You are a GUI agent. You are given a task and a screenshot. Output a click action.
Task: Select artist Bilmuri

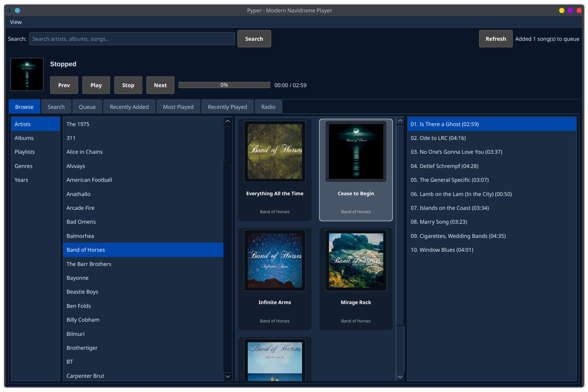(x=143, y=334)
